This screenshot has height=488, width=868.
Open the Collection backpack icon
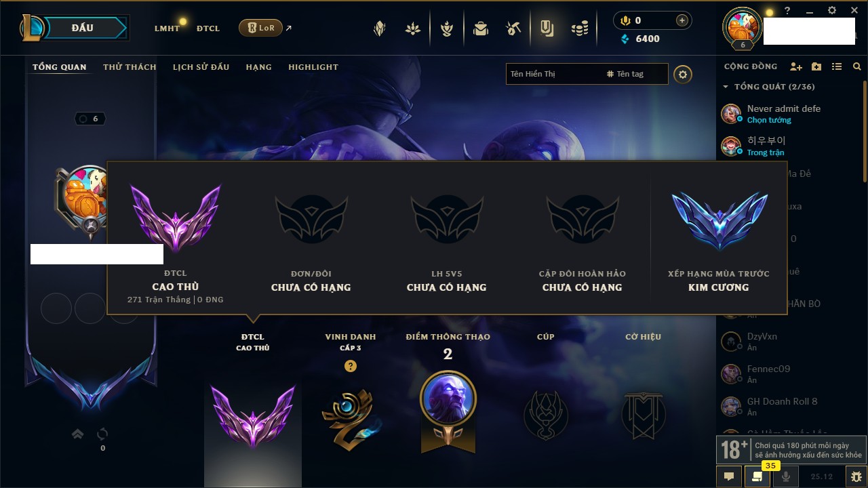(481, 28)
